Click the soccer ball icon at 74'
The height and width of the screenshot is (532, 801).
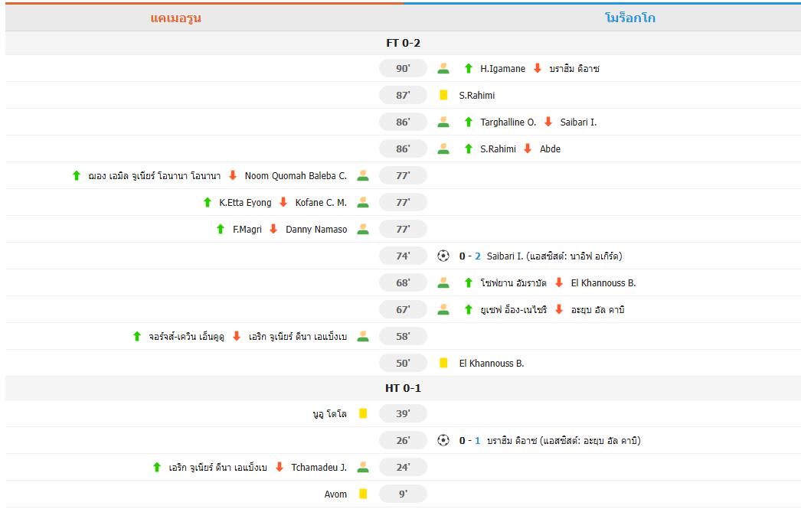click(443, 256)
